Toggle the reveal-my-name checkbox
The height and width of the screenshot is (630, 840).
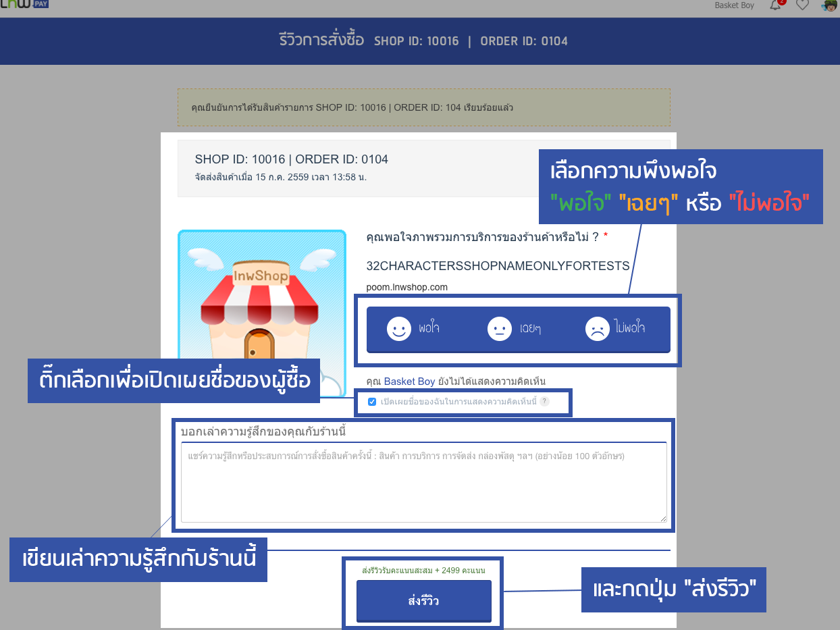(372, 402)
